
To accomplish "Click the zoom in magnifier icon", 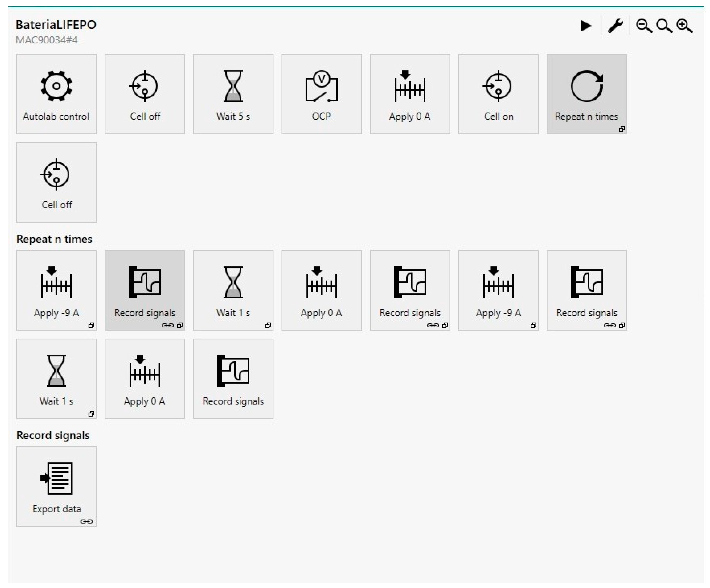I will [x=684, y=26].
